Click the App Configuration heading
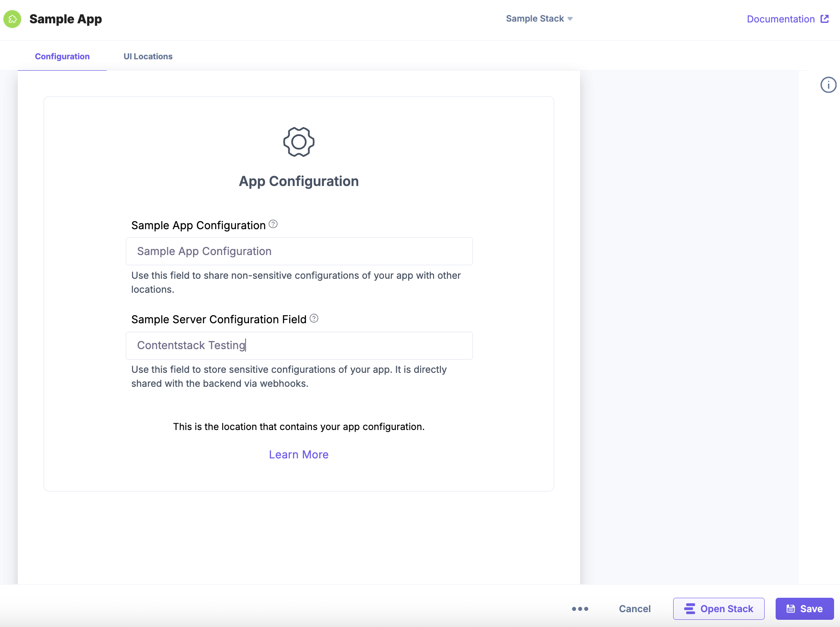The height and width of the screenshot is (627, 840). click(298, 181)
